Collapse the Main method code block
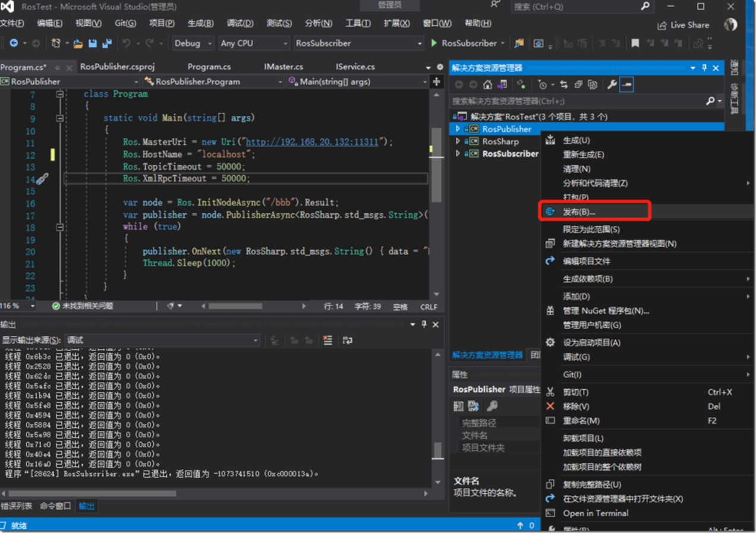The width and height of the screenshot is (756, 533). [x=60, y=118]
